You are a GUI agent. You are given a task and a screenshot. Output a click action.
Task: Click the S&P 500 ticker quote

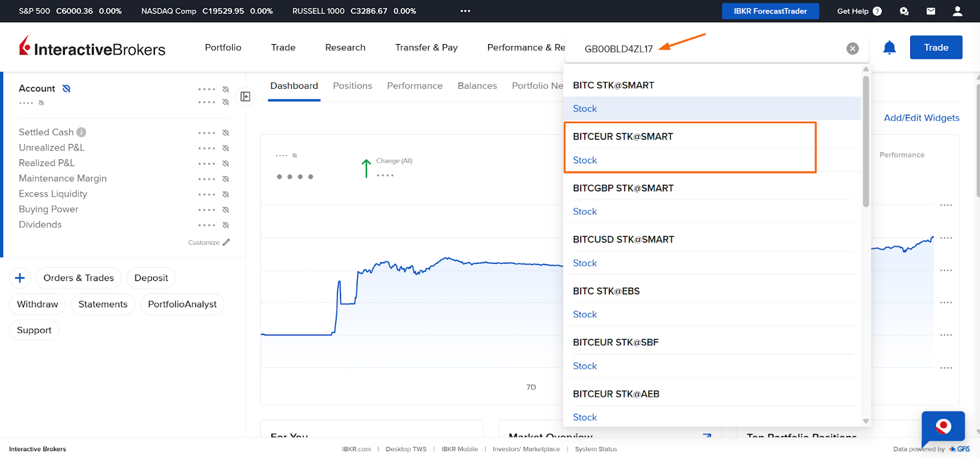(70, 11)
